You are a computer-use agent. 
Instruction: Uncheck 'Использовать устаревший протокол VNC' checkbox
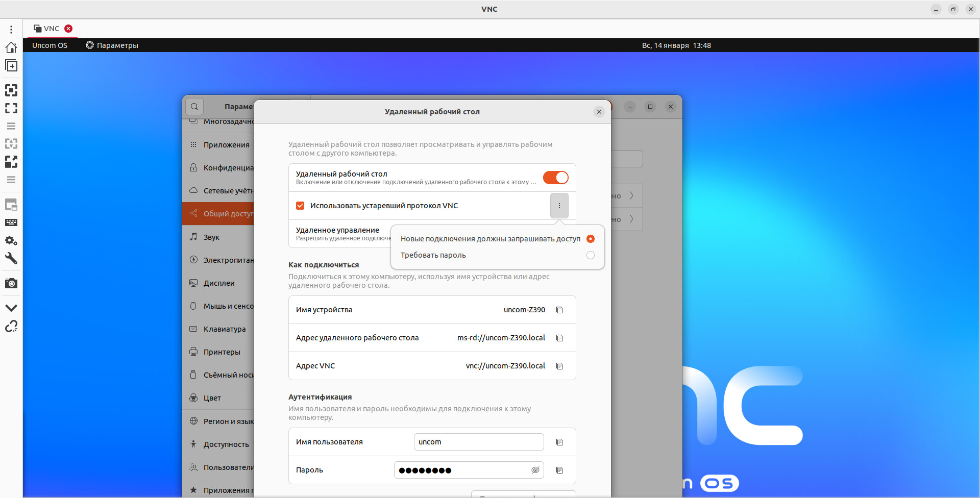(300, 206)
